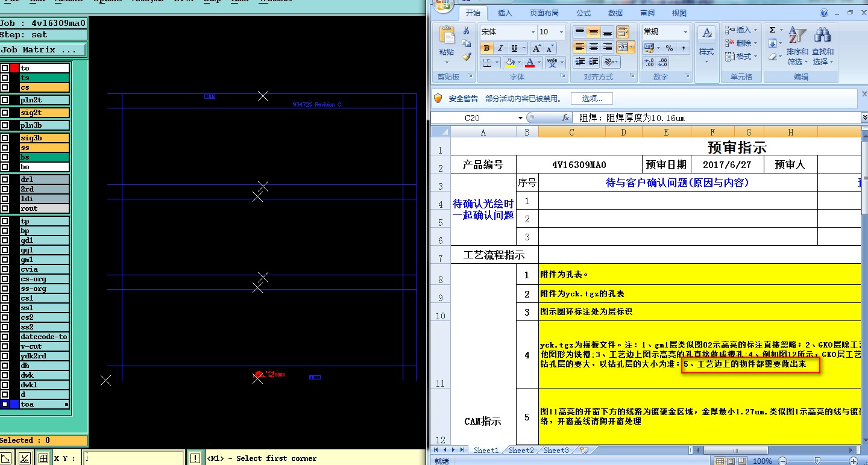Toggle checkbox for layer rout
The width and height of the screenshot is (868, 465).
point(5,208)
